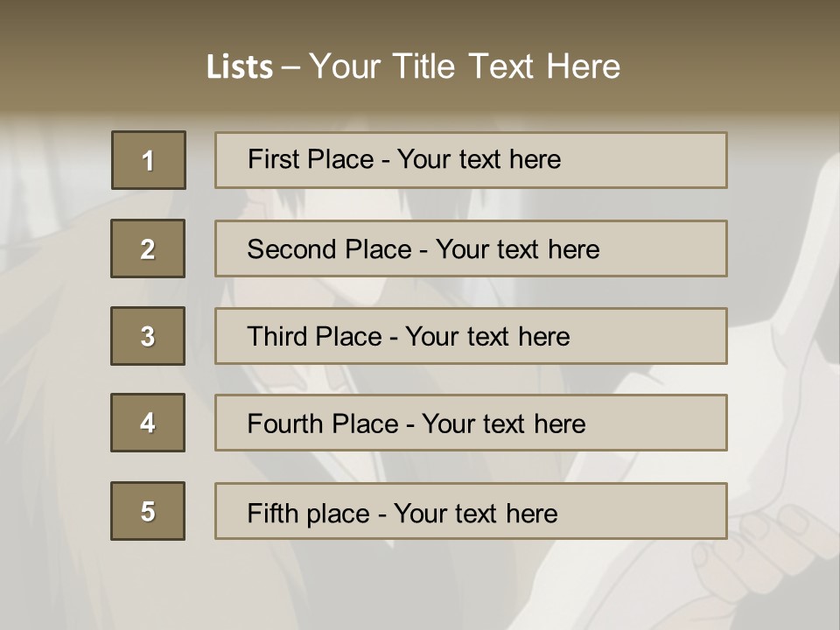Viewport: 840px width, 630px height.
Task: Click the number 5 box
Action: 148,511
